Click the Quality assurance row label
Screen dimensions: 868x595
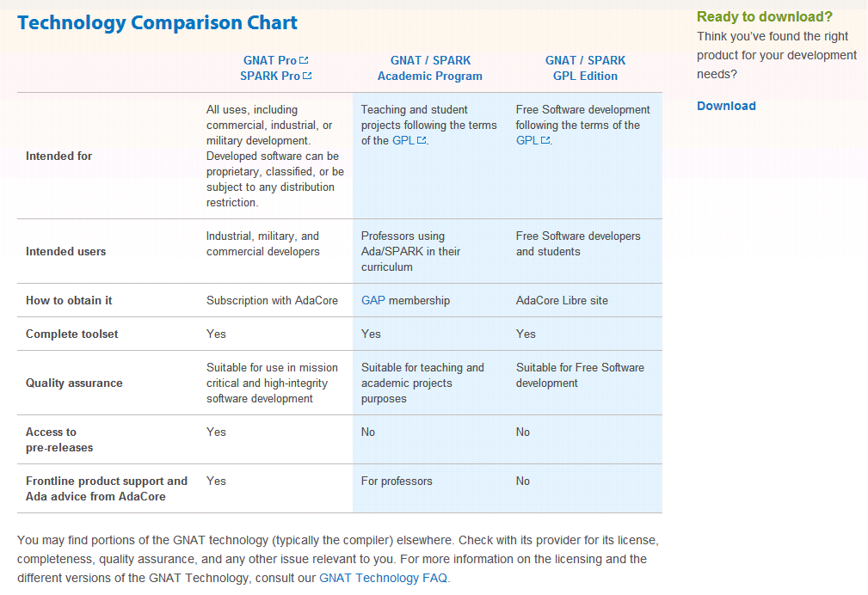click(x=74, y=383)
